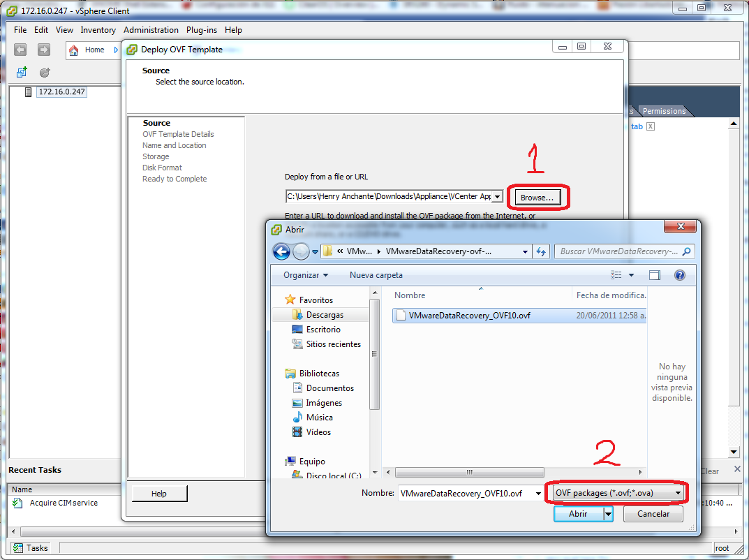Click the Browse button
749x560 pixels.
tap(536, 198)
